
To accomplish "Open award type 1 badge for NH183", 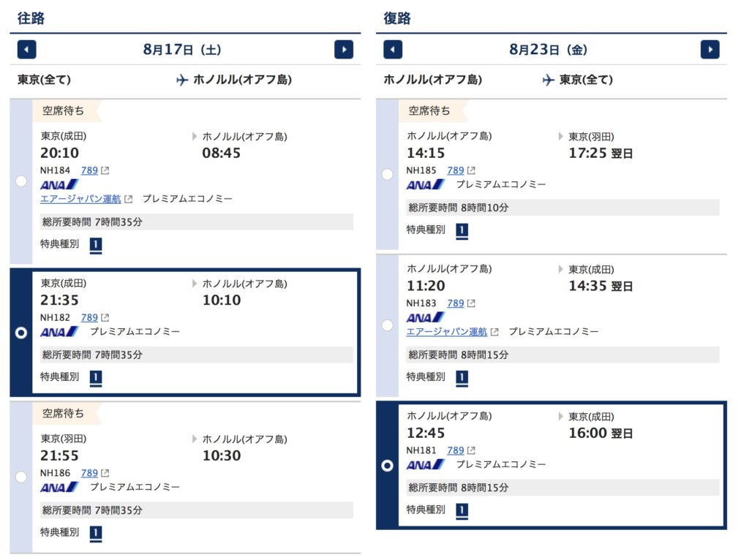I will pyautogui.click(x=462, y=378).
